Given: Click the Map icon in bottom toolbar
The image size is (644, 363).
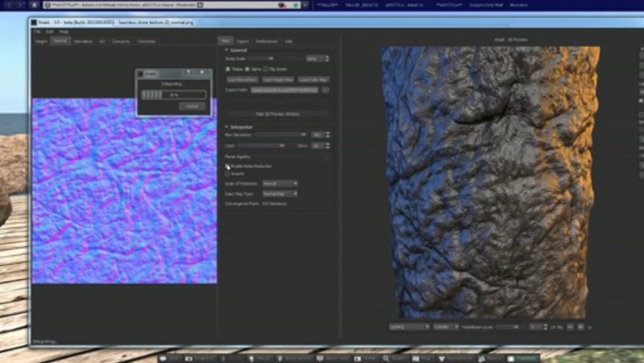Looking at the screenshot, I should tap(416, 358).
